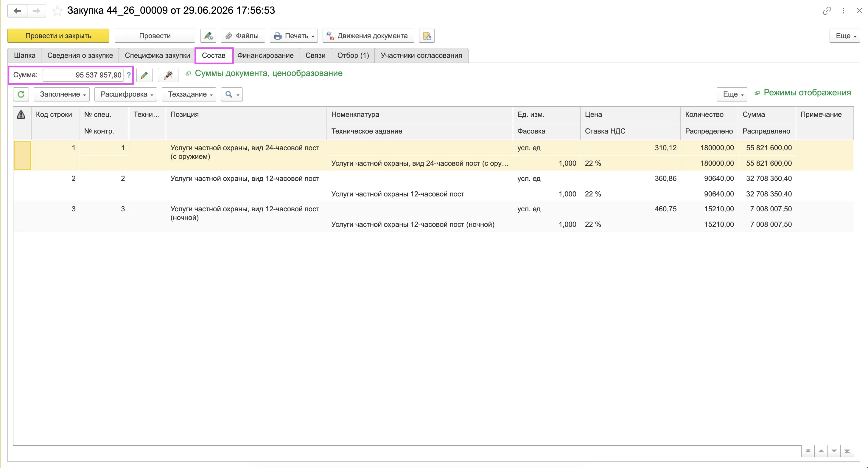The image size is (868, 468).
Task: Go back with the left arrow button
Action: tap(17, 11)
